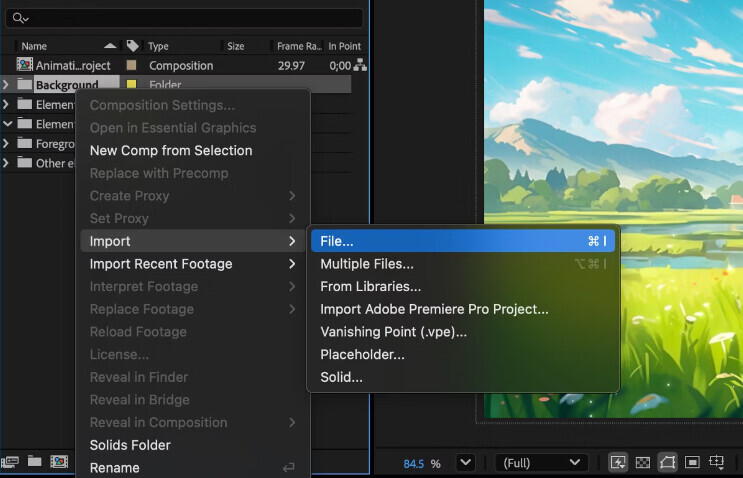The height and width of the screenshot is (478, 743).
Task: Click the search magnifier icon in Project panel
Action: [20, 18]
